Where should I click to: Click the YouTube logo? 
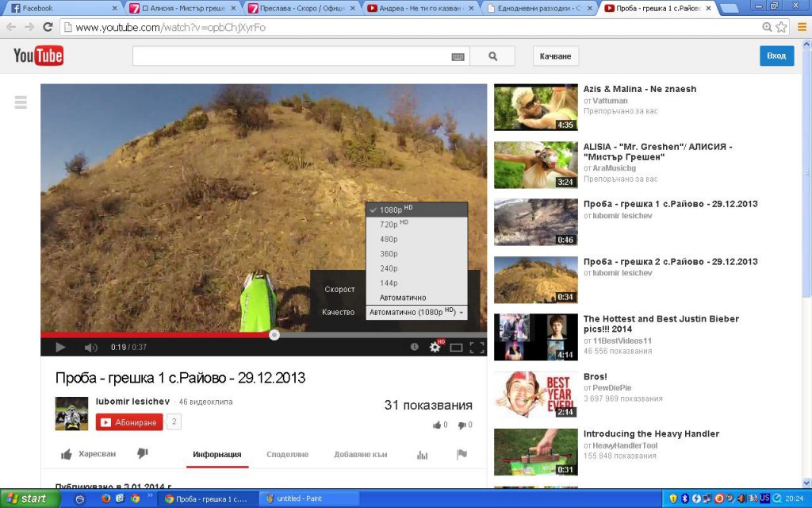point(38,56)
